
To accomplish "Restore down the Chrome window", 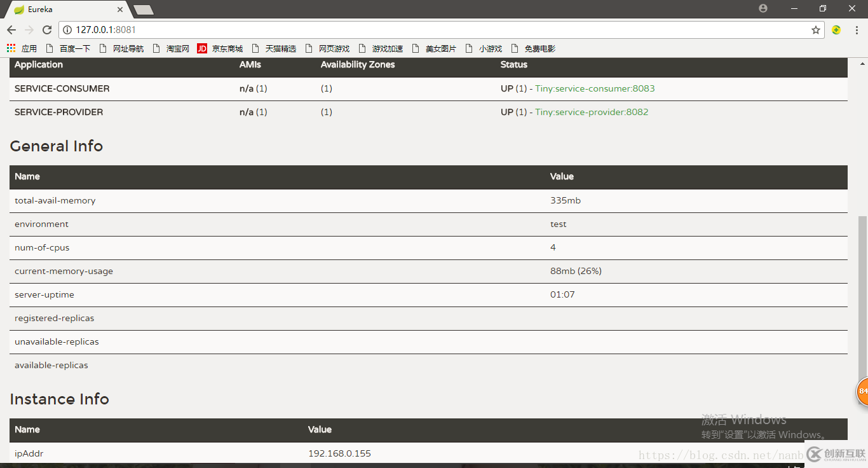I will 823,8.
